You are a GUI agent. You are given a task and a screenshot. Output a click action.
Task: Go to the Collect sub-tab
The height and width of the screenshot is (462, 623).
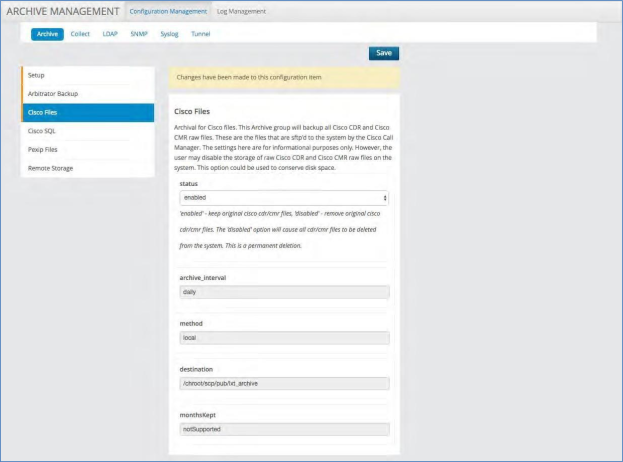80,33
